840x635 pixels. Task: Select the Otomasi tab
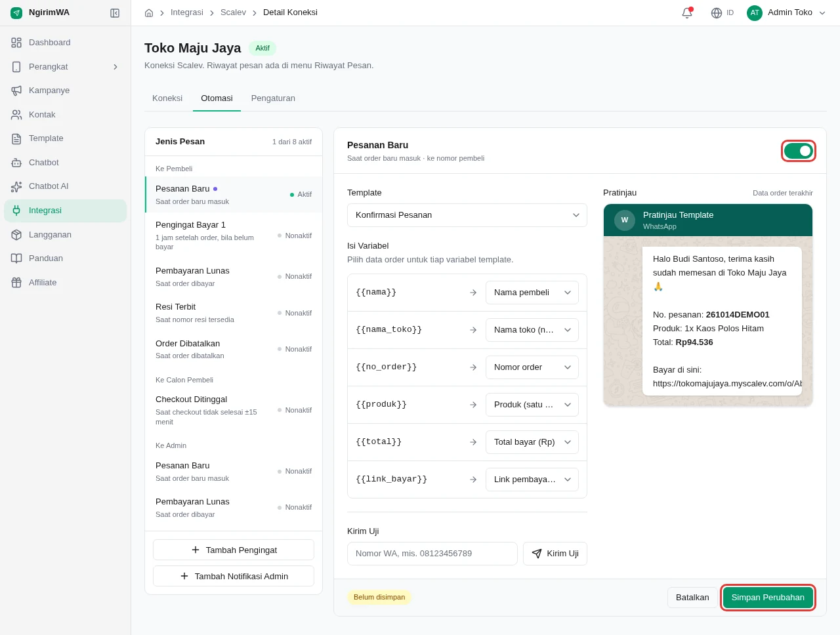[217, 98]
